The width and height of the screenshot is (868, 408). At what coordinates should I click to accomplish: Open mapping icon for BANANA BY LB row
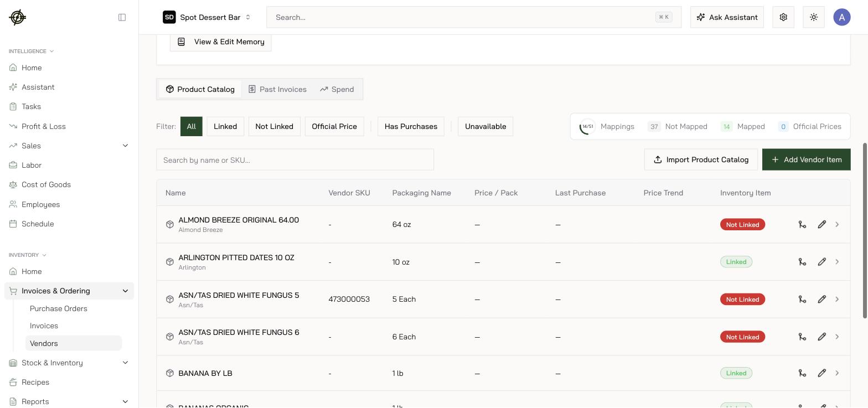tap(802, 373)
